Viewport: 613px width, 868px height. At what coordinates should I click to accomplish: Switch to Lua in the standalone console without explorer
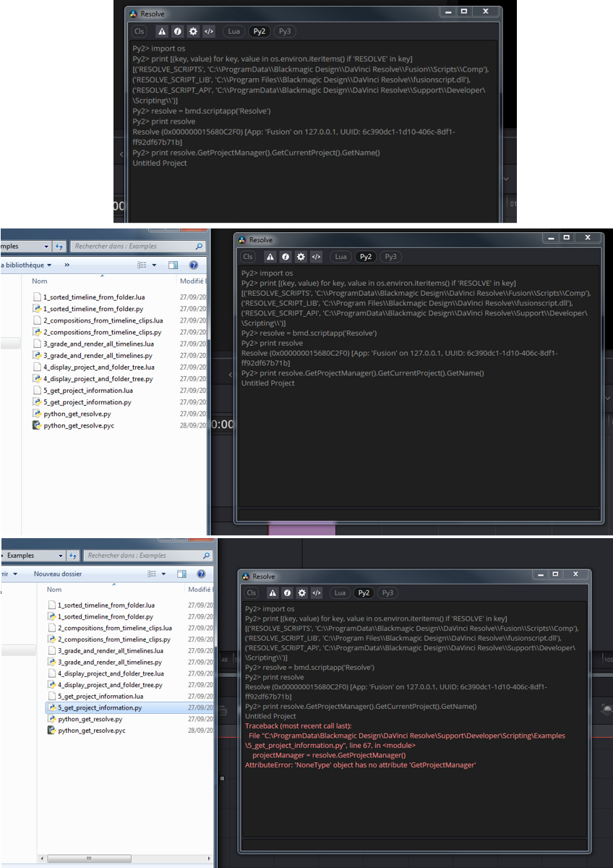click(x=233, y=31)
